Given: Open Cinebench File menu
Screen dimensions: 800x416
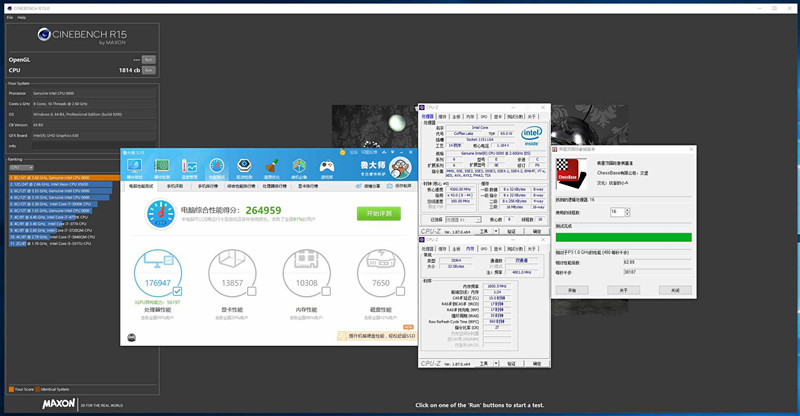Looking at the screenshot, I should coord(10,17).
